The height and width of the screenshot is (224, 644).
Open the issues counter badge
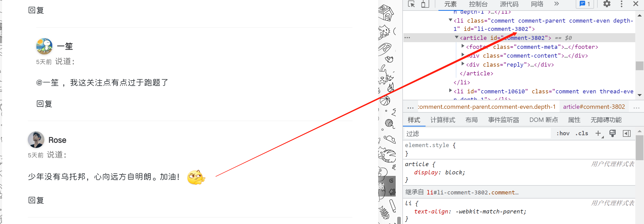point(585,4)
